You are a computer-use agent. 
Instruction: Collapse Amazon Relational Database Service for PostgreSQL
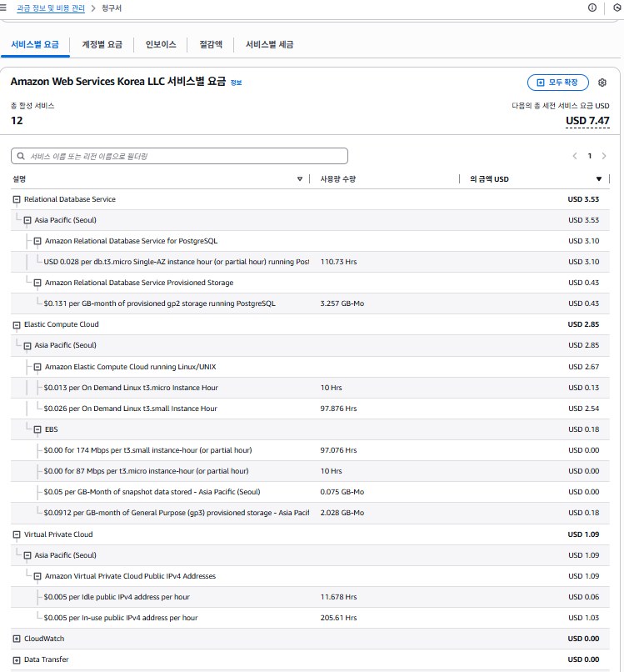[x=37, y=241]
